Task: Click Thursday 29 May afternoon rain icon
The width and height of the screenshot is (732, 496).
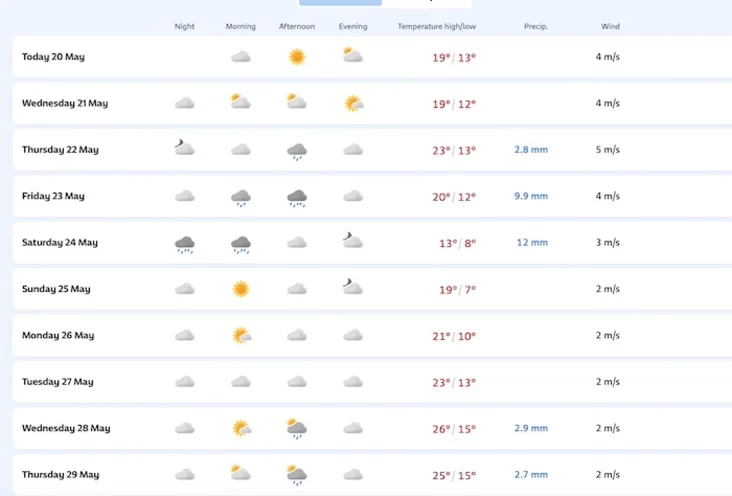Action: click(x=297, y=475)
